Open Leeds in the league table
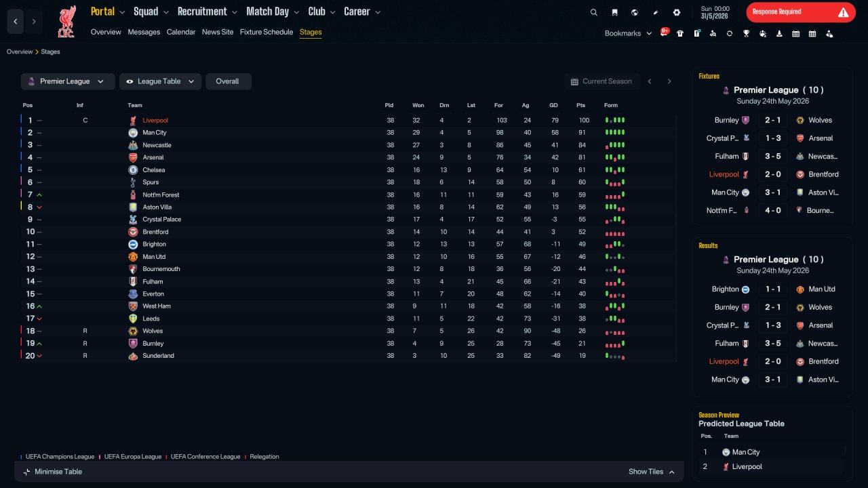 [151, 319]
